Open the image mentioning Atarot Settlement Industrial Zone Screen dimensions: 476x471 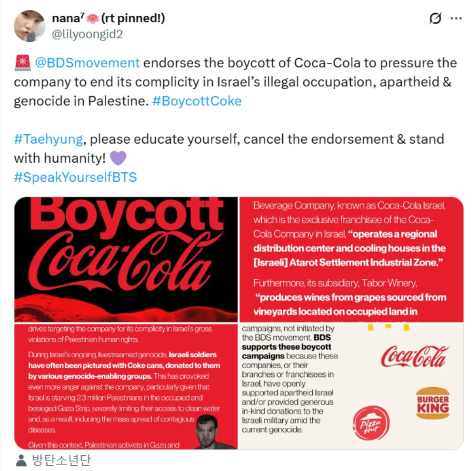[x=351, y=259]
